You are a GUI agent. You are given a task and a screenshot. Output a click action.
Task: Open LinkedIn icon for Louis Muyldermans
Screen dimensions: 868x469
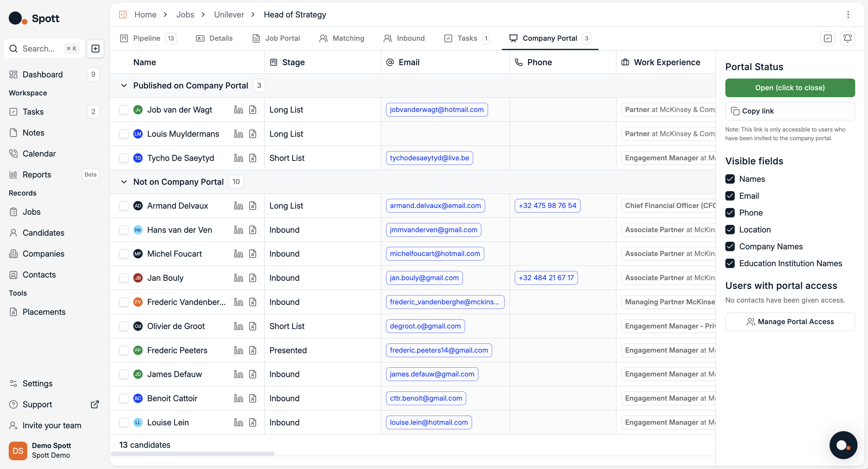(239, 134)
